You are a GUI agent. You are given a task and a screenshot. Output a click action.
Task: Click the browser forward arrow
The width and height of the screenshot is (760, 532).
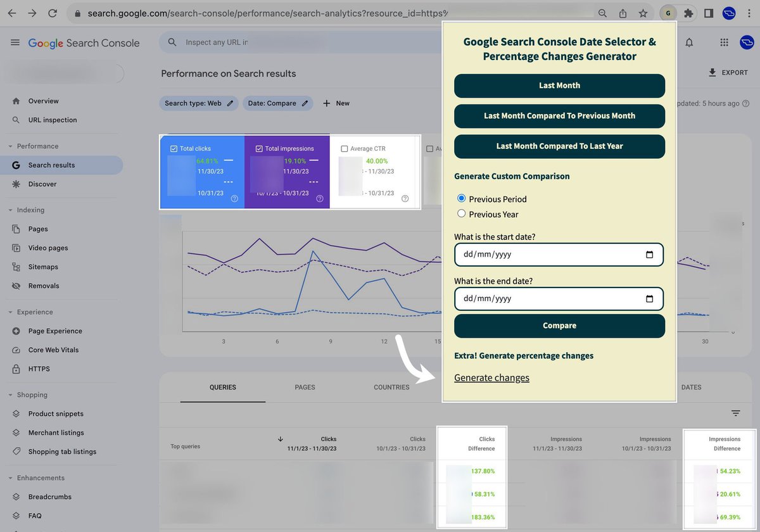tap(32, 13)
